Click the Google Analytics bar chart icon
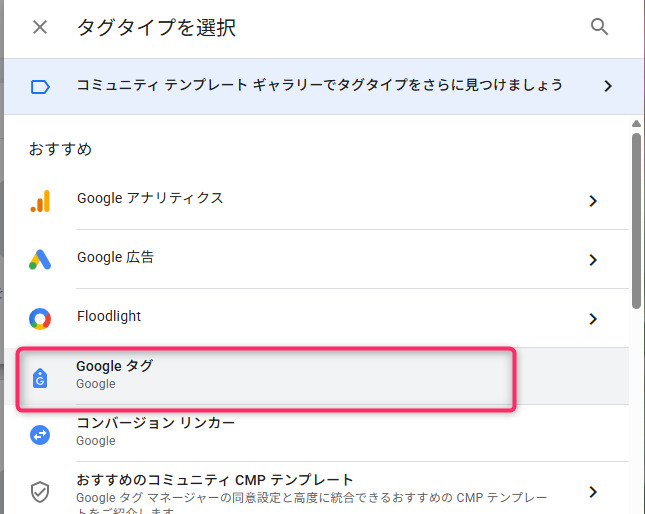This screenshot has height=514, width=645. click(x=40, y=201)
